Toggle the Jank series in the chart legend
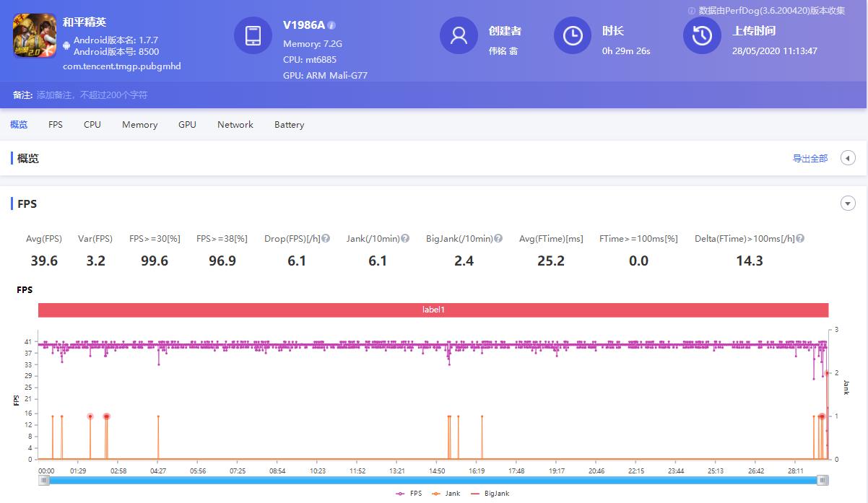Screen dimensions: 868x503 click(451, 493)
